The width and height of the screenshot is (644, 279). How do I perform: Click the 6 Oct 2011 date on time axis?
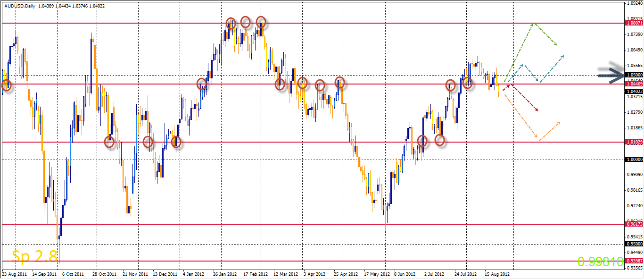(x=73, y=274)
